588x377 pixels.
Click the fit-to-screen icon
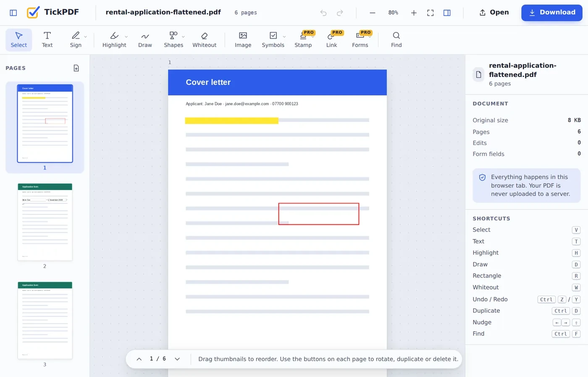pyautogui.click(x=430, y=13)
